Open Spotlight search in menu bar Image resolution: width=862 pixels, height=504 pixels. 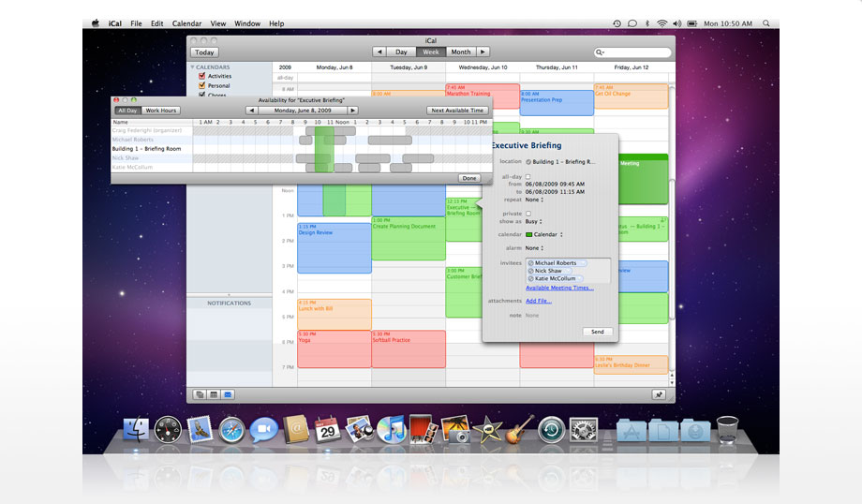point(765,23)
